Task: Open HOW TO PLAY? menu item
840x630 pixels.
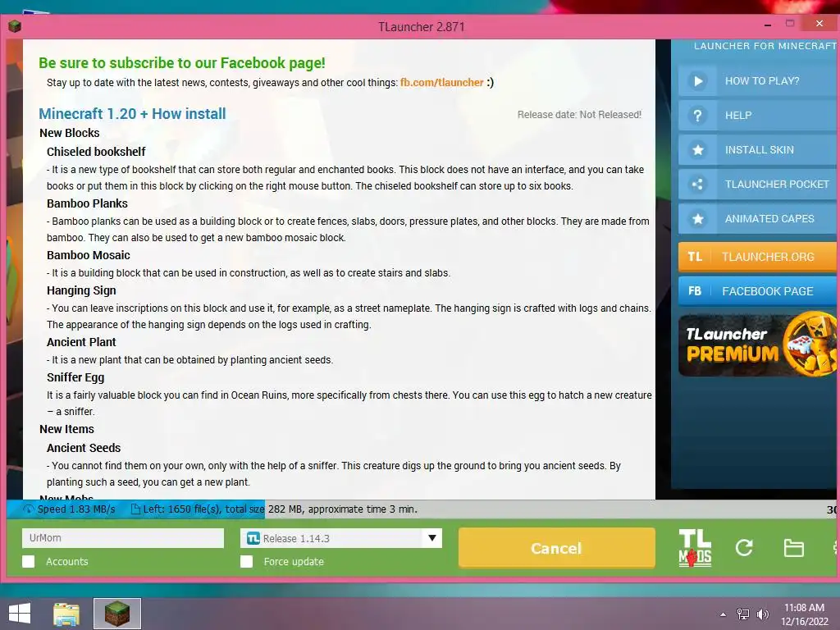Action: (x=757, y=81)
